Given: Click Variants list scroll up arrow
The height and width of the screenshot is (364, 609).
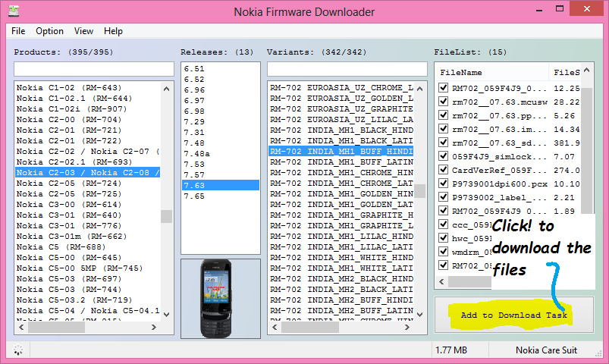Looking at the screenshot, I should [419, 89].
